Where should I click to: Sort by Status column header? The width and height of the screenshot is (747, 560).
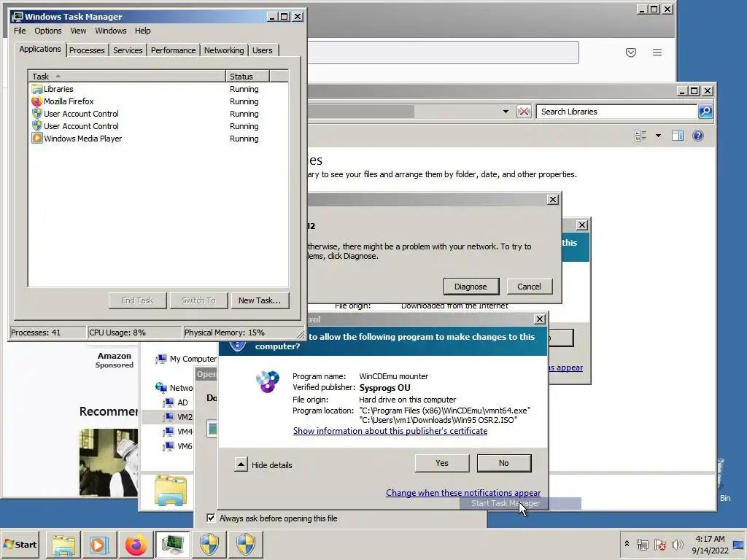(x=248, y=76)
